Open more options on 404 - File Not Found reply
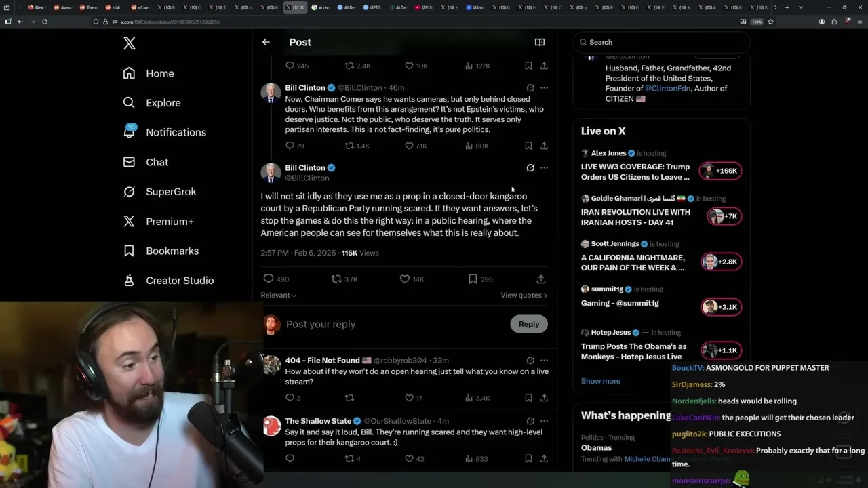The width and height of the screenshot is (868, 488). [544, 360]
